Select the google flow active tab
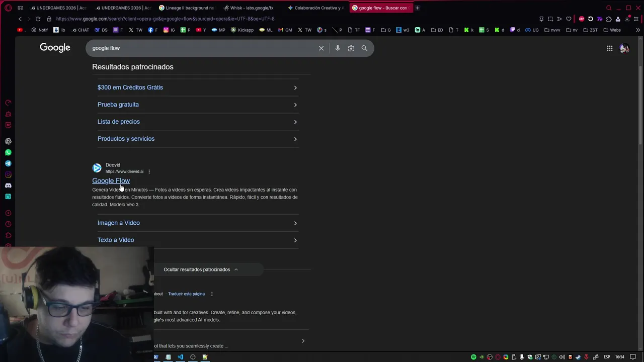The image size is (644, 362). [380, 8]
